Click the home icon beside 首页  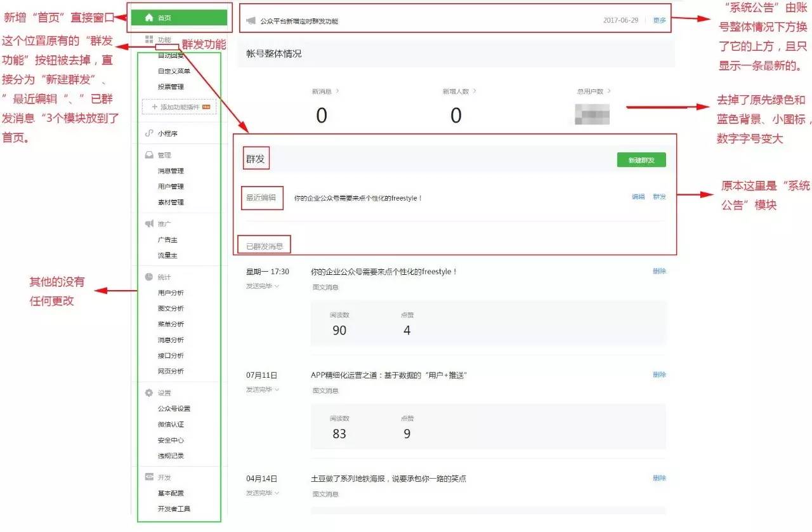[150, 18]
